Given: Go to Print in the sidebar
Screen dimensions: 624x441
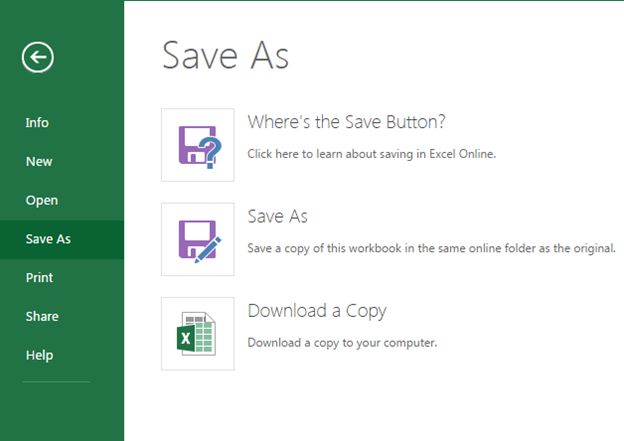Looking at the screenshot, I should pyautogui.click(x=39, y=277).
